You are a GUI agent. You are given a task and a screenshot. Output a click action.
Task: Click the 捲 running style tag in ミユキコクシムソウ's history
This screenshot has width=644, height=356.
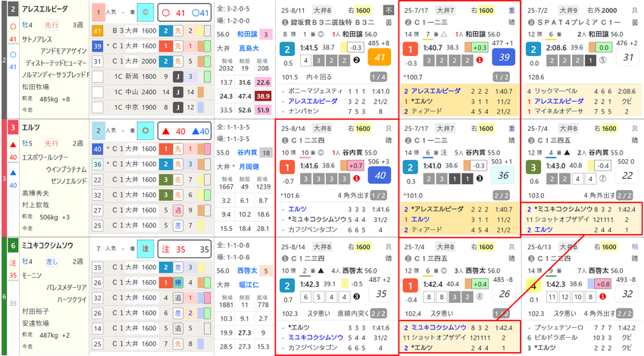tap(178, 283)
